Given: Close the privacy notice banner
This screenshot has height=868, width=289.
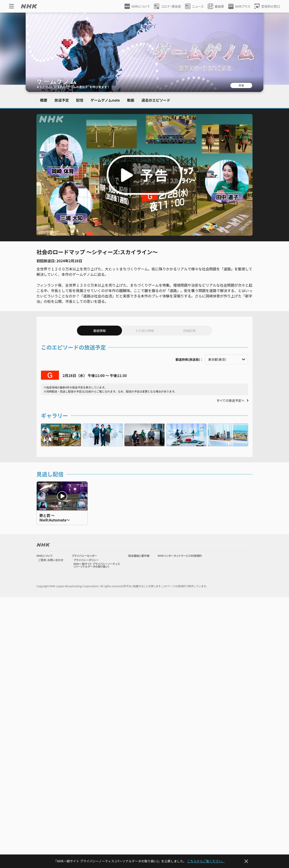Looking at the screenshot, I should [246, 861].
